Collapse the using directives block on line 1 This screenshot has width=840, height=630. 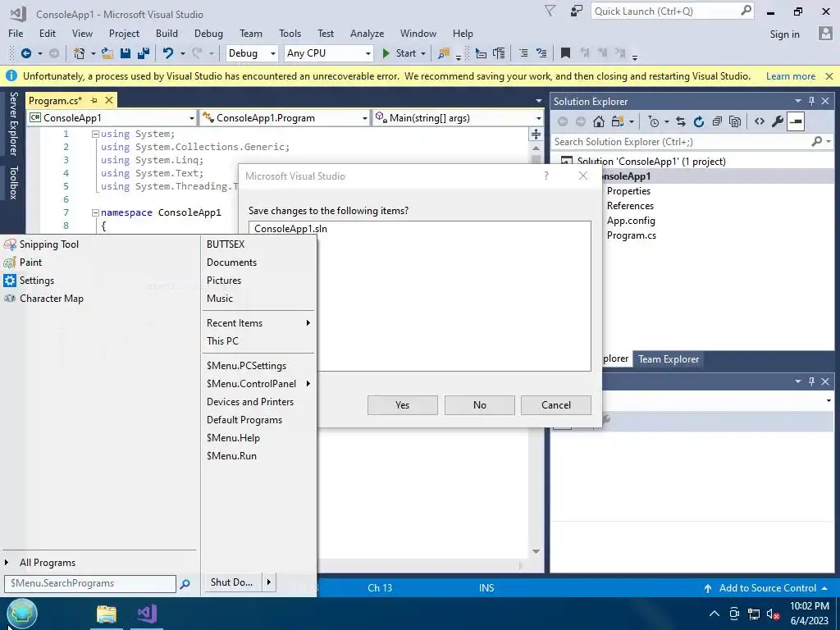(95, 134)
